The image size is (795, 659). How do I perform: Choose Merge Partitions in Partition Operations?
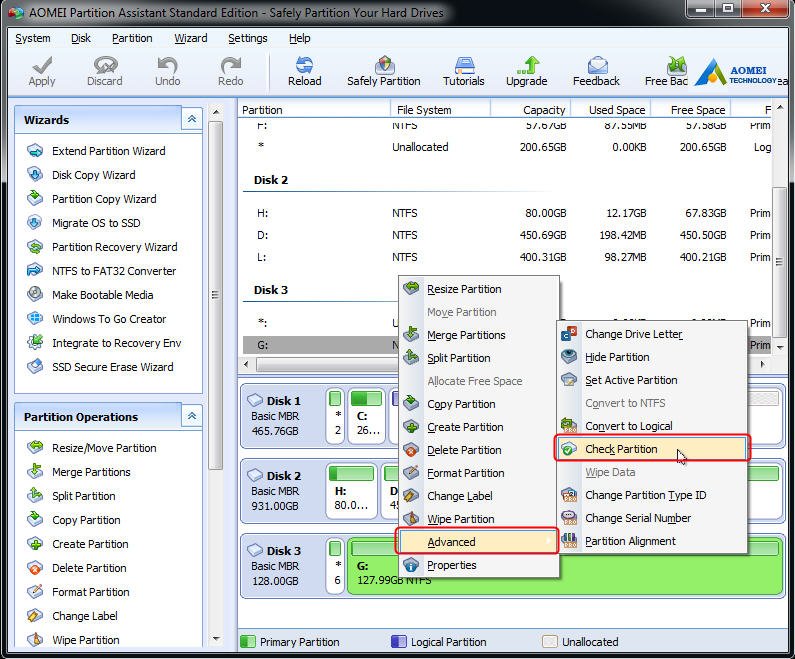click(x=79, y=472)
